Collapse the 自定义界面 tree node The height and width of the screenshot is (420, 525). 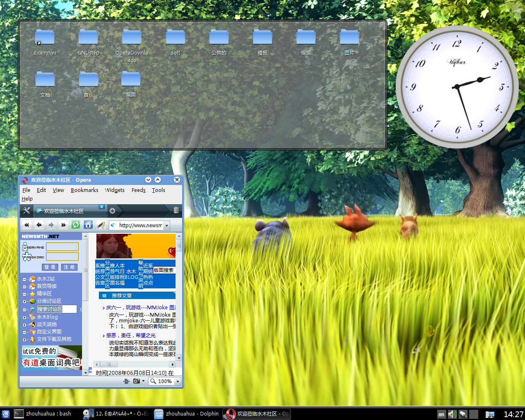point(24,332)
